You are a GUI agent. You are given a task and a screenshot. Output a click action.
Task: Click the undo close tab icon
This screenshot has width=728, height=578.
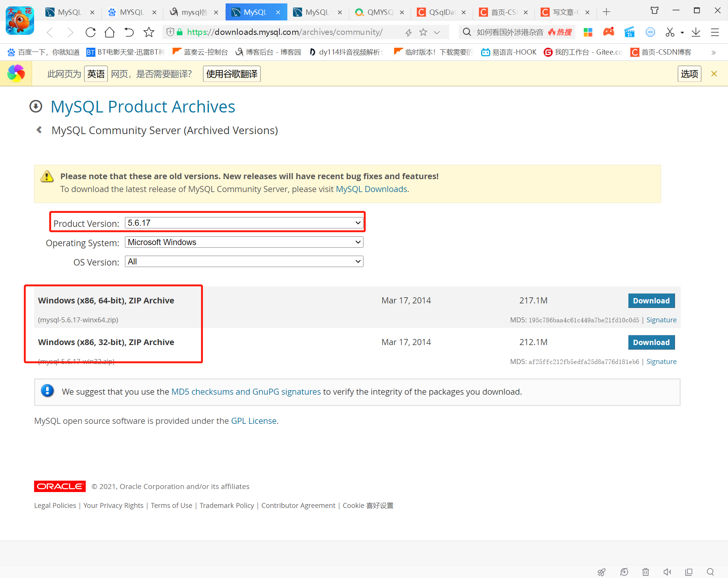(129, 33)
